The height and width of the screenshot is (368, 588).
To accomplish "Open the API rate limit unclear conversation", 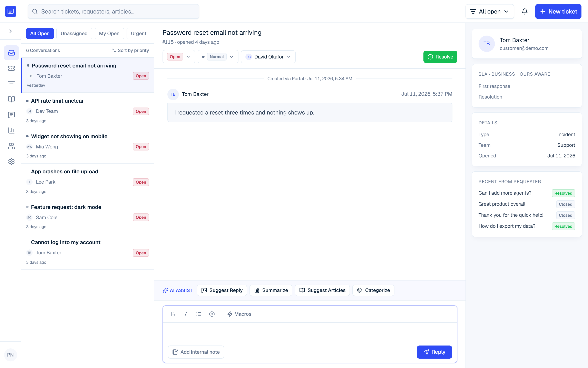I will 88,110.
